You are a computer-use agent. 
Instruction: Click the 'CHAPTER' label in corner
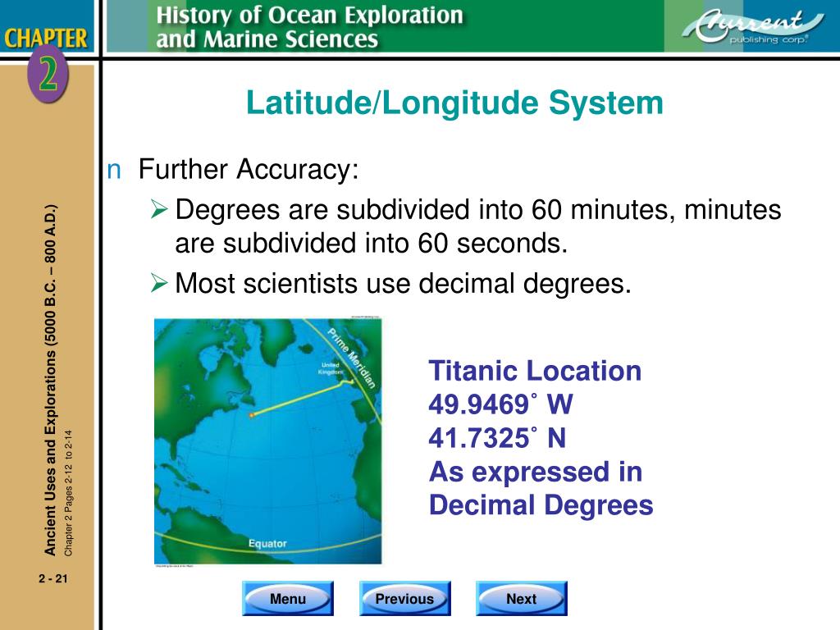pos(46,38)
